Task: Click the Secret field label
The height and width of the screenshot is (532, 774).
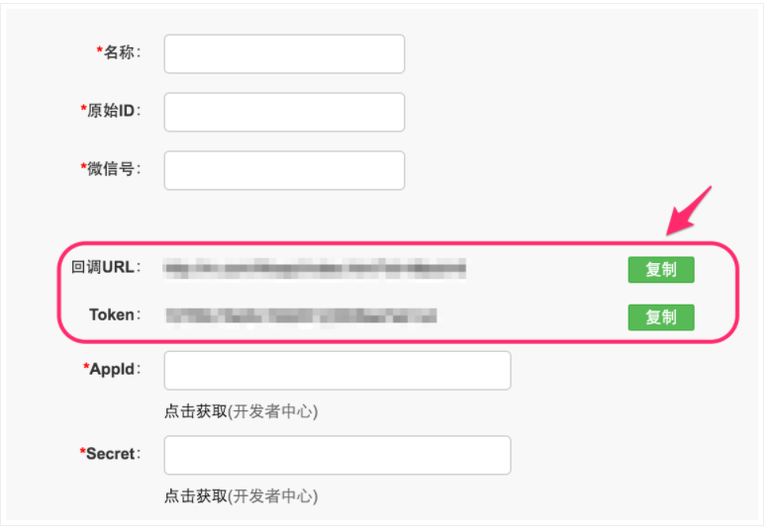Action: point(110,454)
